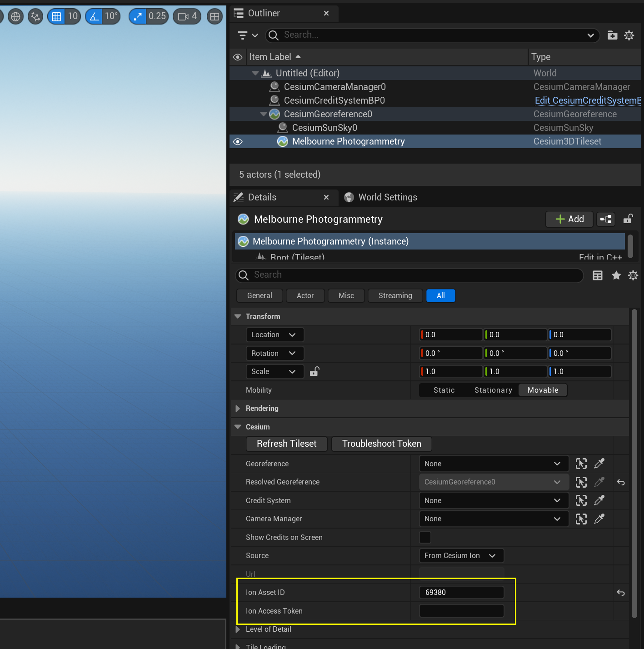The width and height of the screenshot is (644, 649).
Task: Collapse CesiumGeoreference0 in the Outliner
Action: 263,114
